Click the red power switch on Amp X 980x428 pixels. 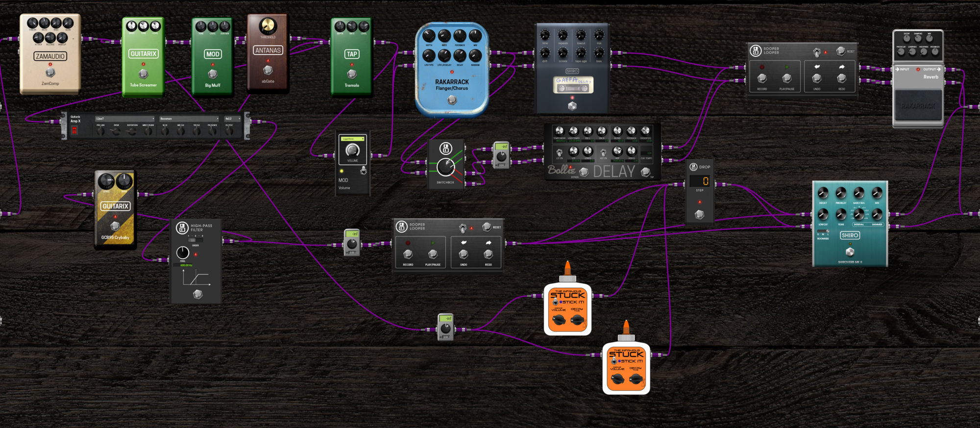(74, 130)
